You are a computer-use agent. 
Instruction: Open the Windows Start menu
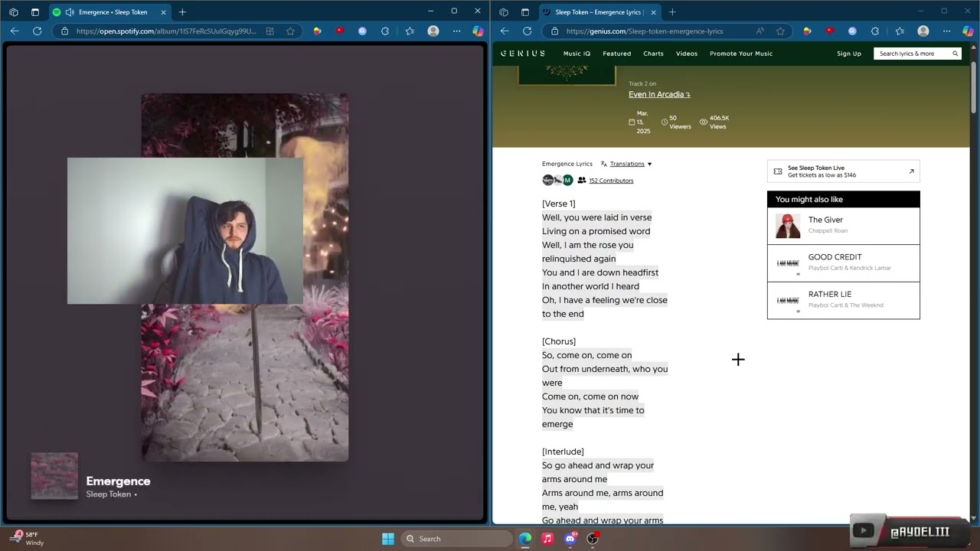pos(388,539)
